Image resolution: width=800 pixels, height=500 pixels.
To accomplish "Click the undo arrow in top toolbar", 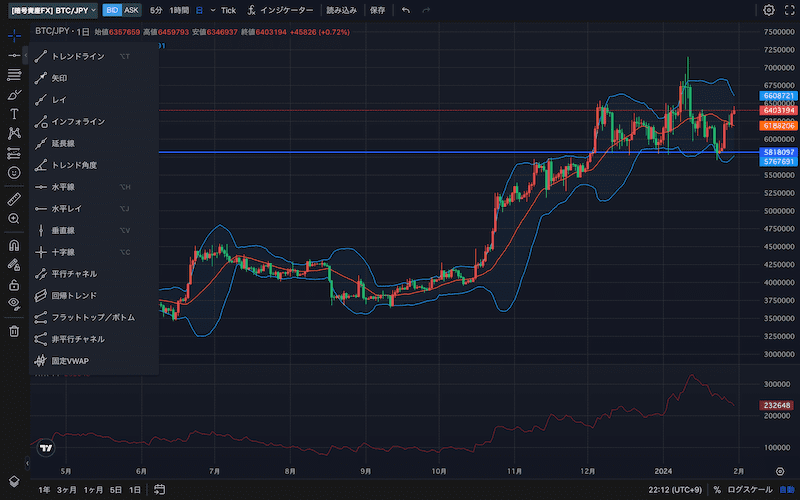I will (x=406, y=10).
